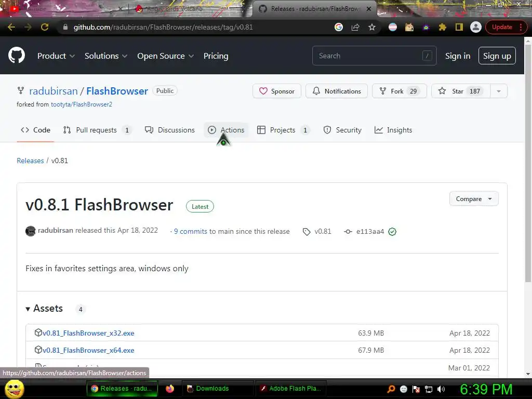This screenshot has height=399, width=532.
Task: Click the v0.81 tag link
Action: click(x=316, y=231)
